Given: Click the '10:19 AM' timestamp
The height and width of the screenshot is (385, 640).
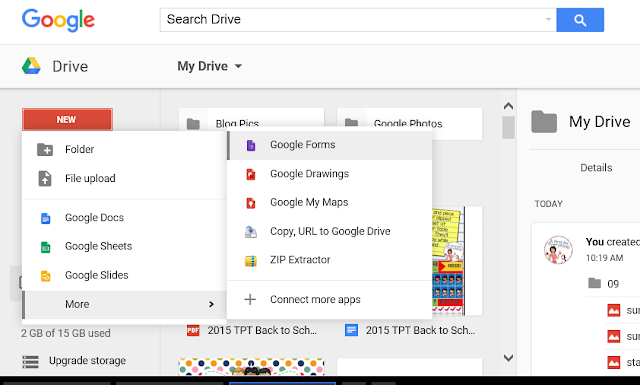Looking at the screenshot, I should (604, 258).
